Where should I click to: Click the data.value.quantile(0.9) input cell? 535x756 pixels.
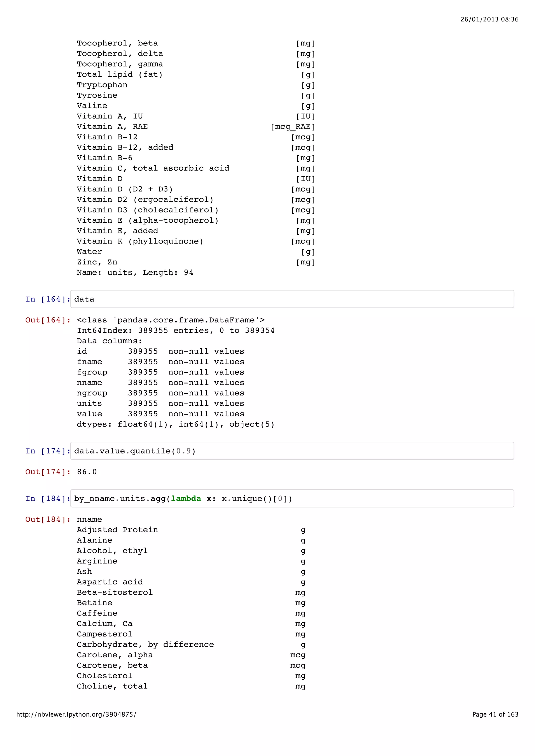(x=292, y=451)
